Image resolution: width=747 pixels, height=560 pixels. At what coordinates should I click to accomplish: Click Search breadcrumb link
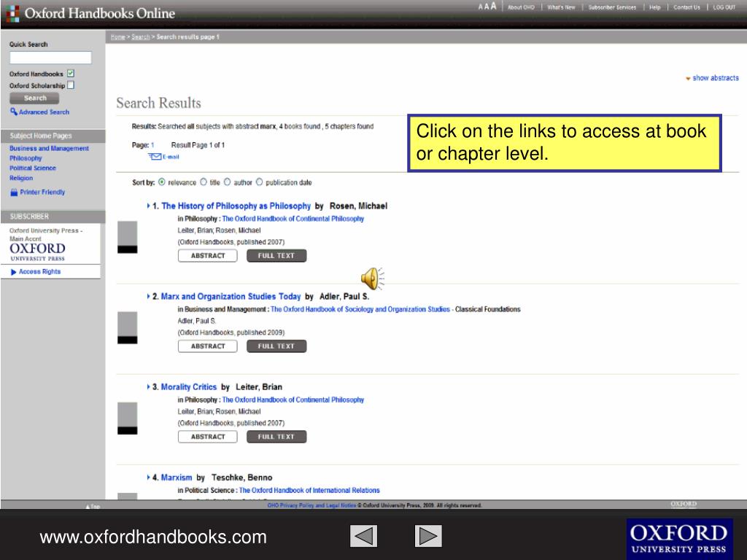[141, 37]
